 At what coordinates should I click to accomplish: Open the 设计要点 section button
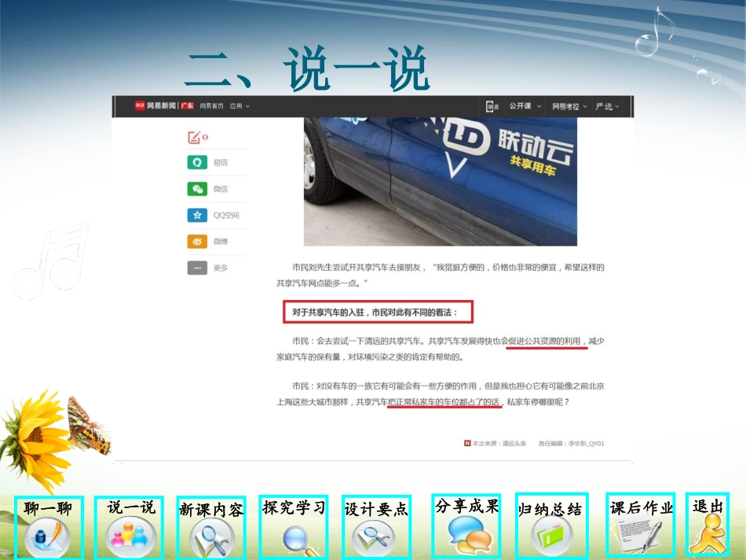tap(376, 526)
